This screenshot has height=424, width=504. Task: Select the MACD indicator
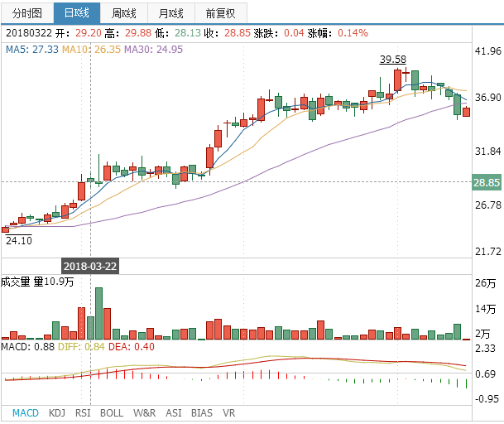tap(26, 412)
